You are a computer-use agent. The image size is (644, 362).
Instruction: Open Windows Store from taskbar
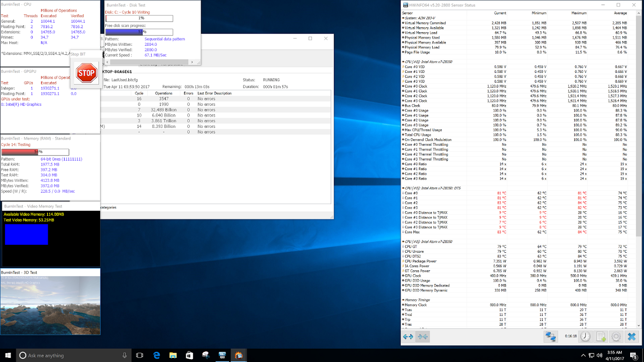click(189, 355)
